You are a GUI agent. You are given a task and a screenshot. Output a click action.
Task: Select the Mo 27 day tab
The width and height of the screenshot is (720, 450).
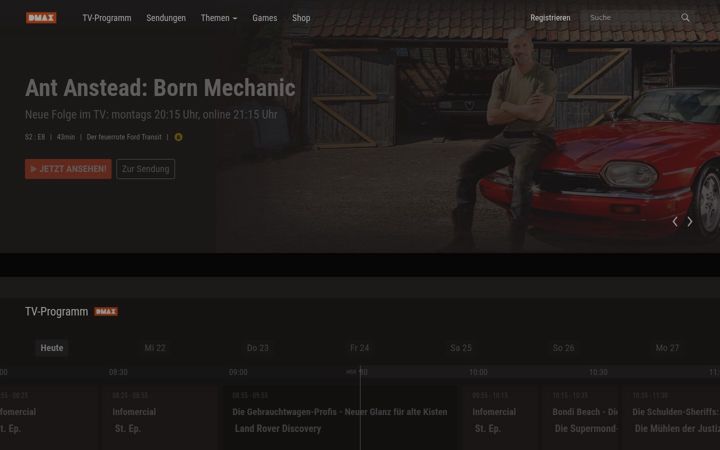pyautogui.click(x=667, y=348)
